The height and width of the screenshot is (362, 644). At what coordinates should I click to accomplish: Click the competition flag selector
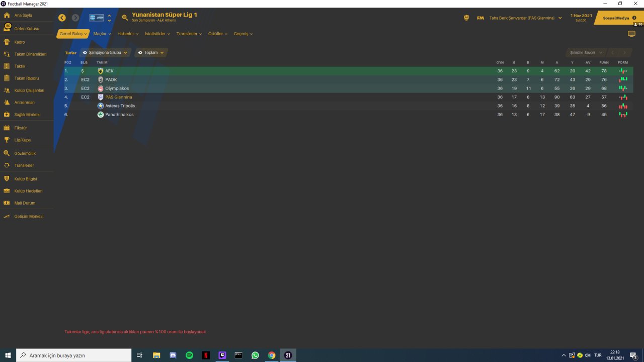[97, 18]
